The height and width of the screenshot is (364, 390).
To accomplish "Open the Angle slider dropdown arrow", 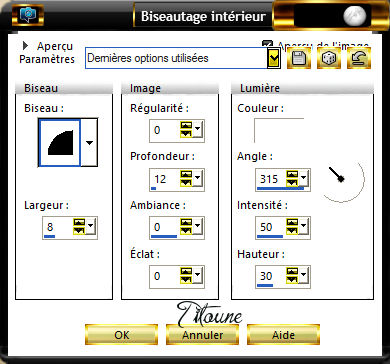I will pyautogui.click(x=303, y=177).
